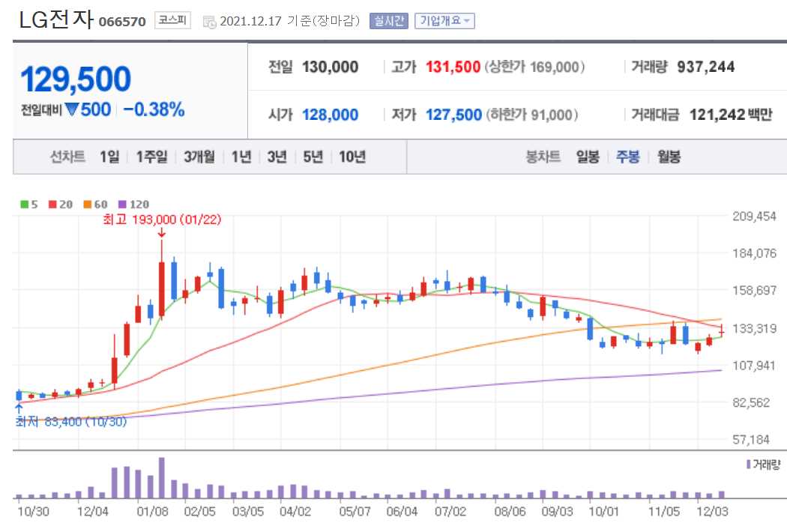Click the 코스피 market label
787x532 pixels.
172,21
